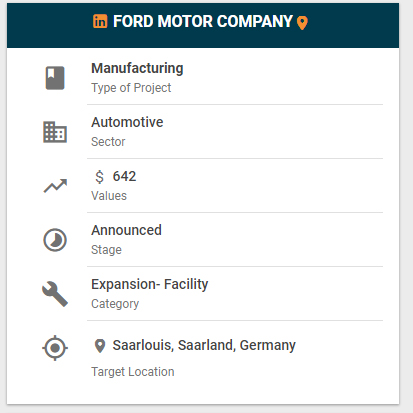Open the LinkedIn icon beside Ford Motor Company
Image resolution: width=413 pixels, height=413 pixels.
(x=100, y=21)
